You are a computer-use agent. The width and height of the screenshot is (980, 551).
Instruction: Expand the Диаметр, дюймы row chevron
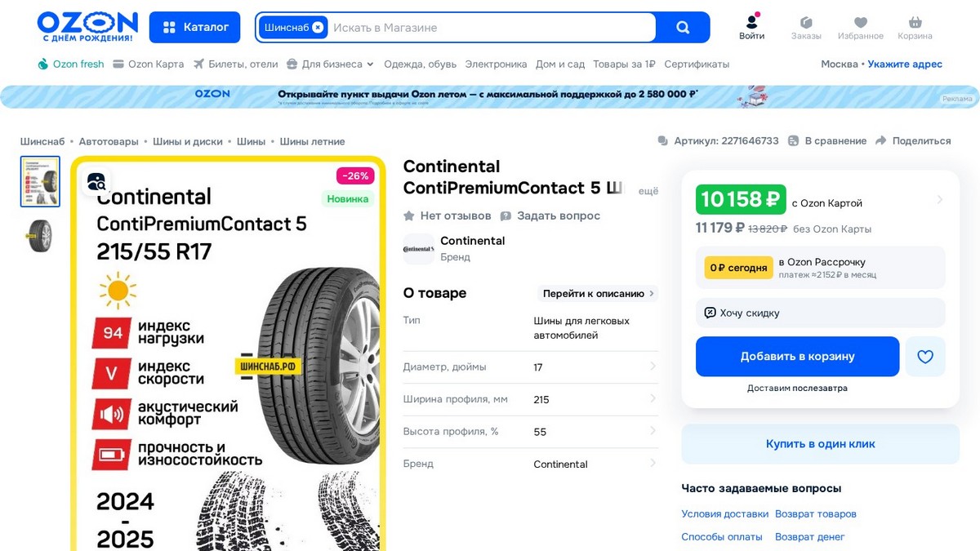(x=653, y=367)
